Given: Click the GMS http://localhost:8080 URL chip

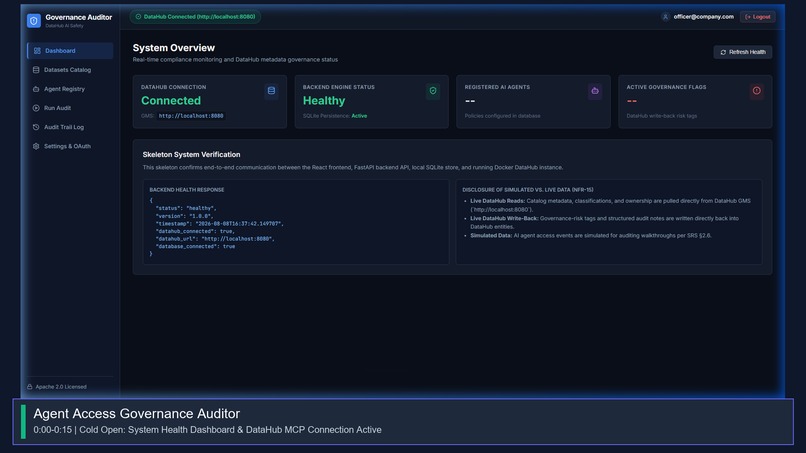Looking at the screenshot, I should (191, 116).
